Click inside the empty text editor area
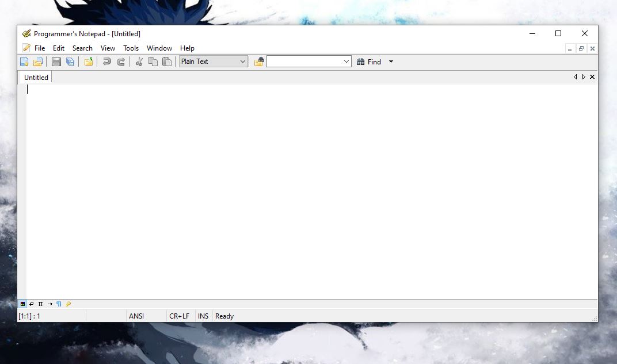The image size is (617, 364). point(311,190)
